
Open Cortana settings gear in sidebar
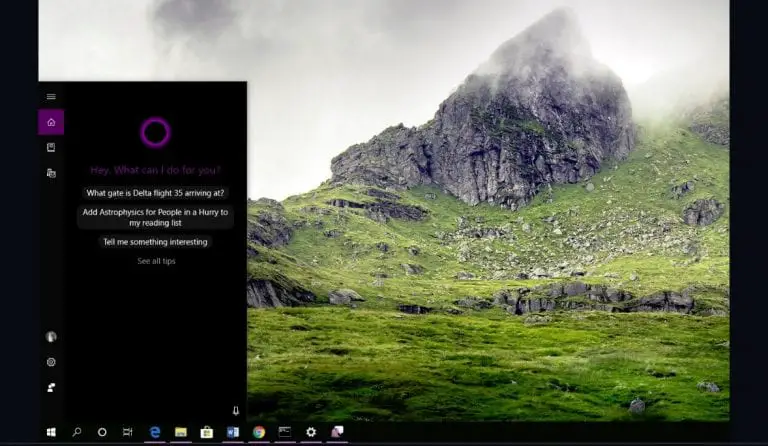tap(51, 362)
